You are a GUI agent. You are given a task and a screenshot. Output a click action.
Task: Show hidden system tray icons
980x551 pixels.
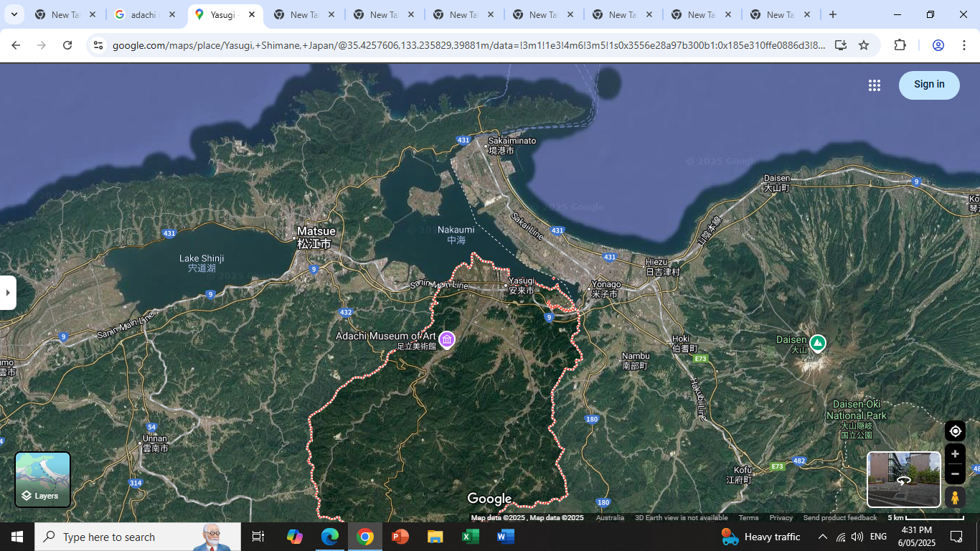[x=822, y=537]
